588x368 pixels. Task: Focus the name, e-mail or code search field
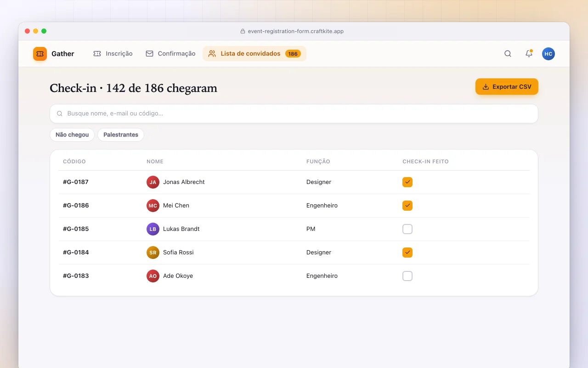click(x=294, y=114)
